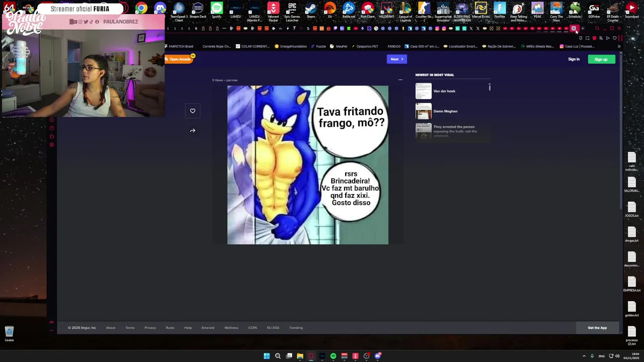Click the Rules footer link

point(170,328)
